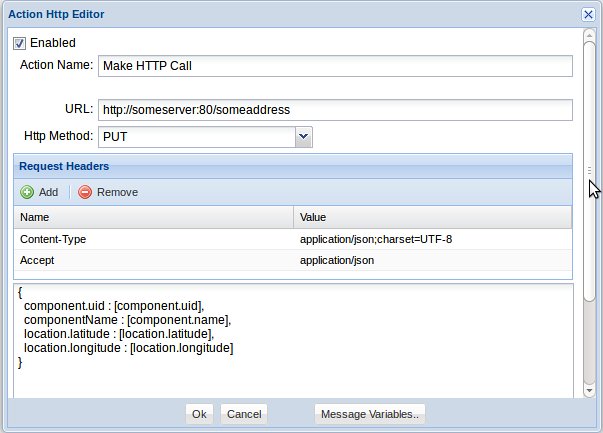The image size is (603, 433).
Task: Click the Action Name text field
Action: (x=334, y=66)
